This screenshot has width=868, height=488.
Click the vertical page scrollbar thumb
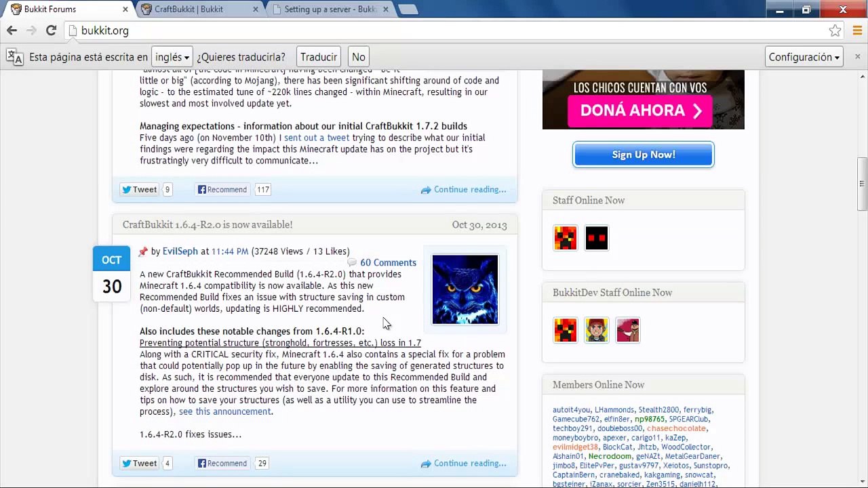click(862, 184)
